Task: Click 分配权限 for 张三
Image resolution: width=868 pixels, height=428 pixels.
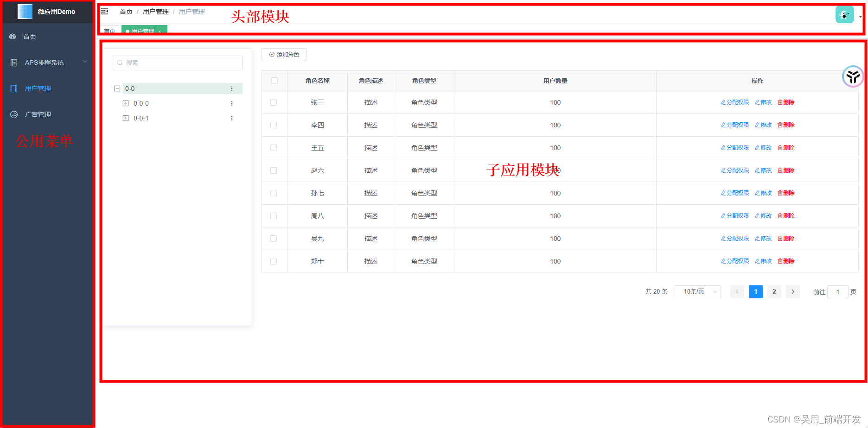Action: (735, 102)
